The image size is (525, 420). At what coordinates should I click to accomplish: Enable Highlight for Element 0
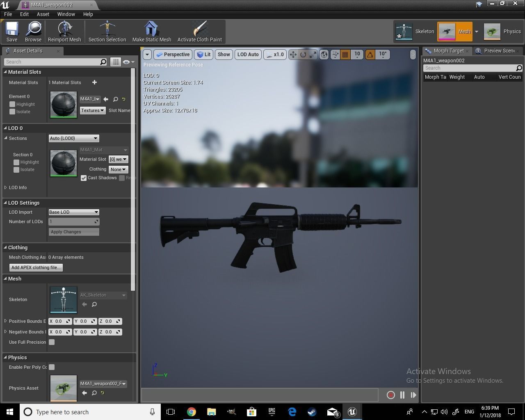[12, 104]
